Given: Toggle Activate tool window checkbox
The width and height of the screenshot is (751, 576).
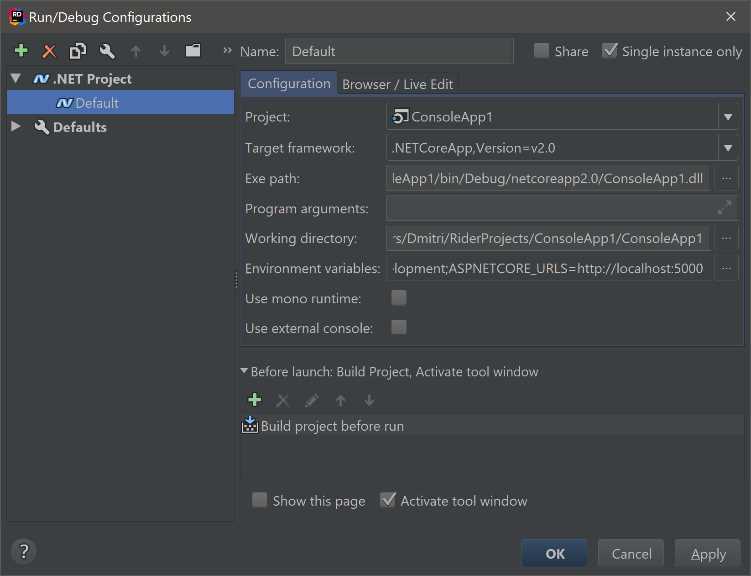Looking at the screenshot, I should (x=387, y=500).
